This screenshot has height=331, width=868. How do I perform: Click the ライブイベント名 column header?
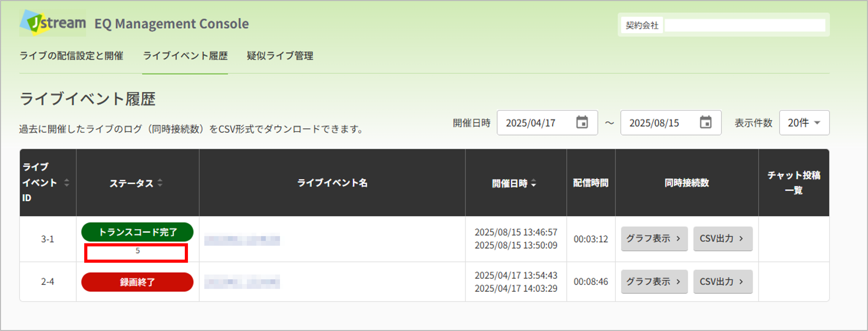(332, 183)
